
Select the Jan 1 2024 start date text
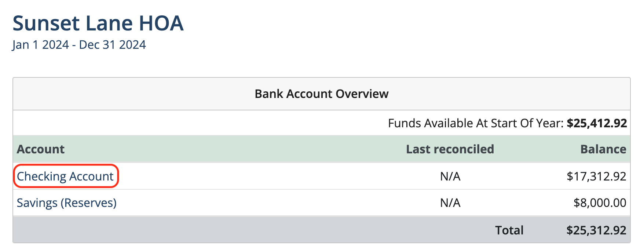[40, 45]
